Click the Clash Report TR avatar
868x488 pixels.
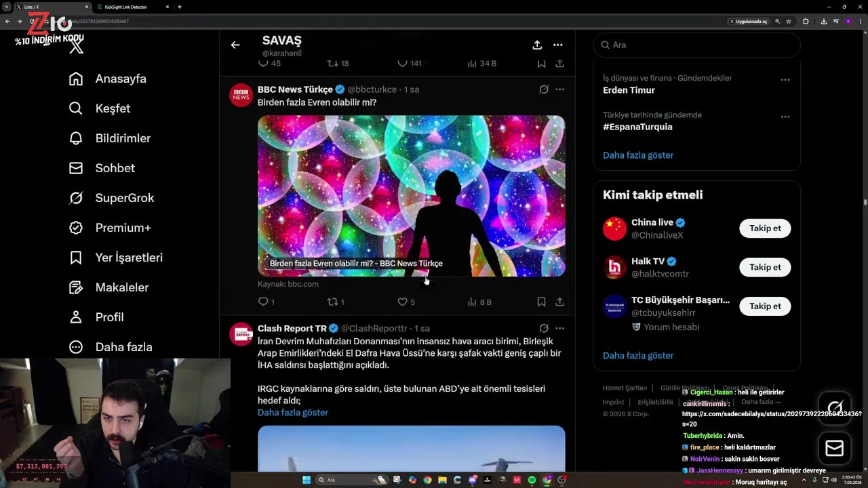(241, 334)
